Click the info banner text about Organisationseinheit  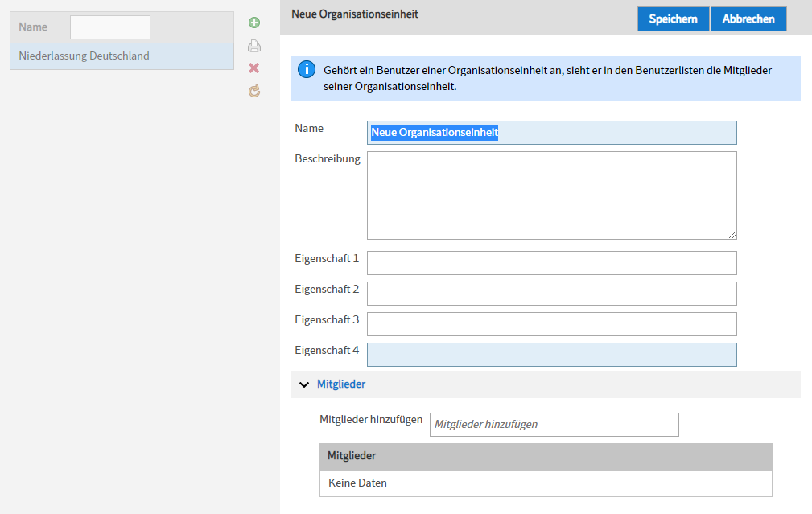(547, 78)
